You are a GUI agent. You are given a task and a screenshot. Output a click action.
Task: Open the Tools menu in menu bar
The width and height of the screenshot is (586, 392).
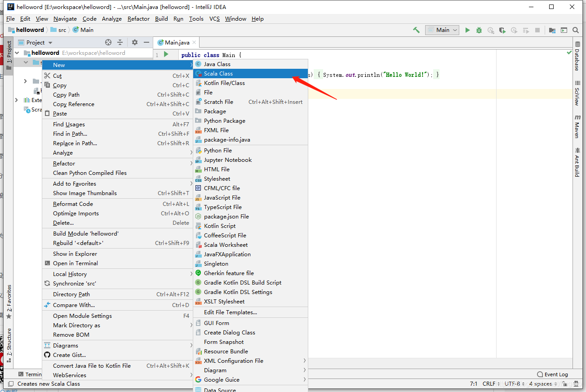pyautogui.click(x=196, y=19)
